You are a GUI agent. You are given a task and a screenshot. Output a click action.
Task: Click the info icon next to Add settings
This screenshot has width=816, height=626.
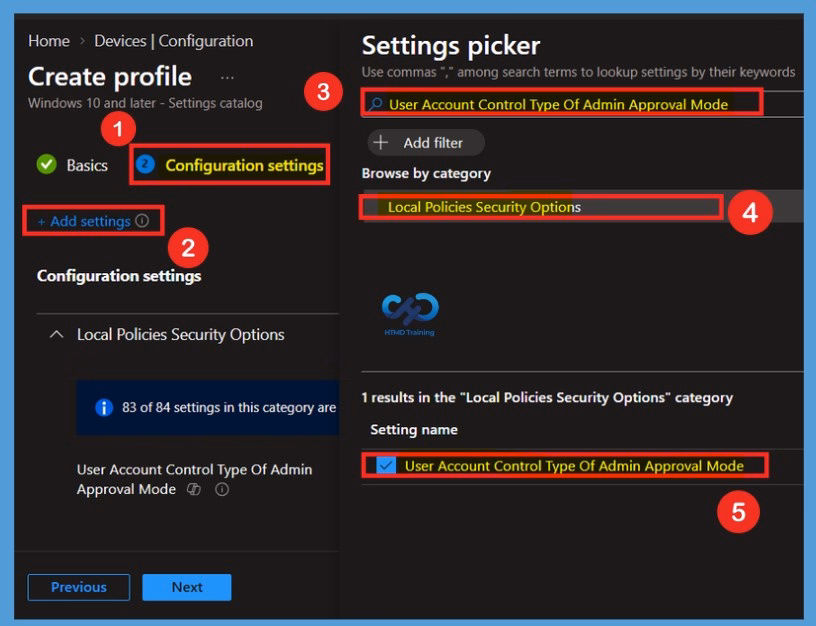point(142,221)
